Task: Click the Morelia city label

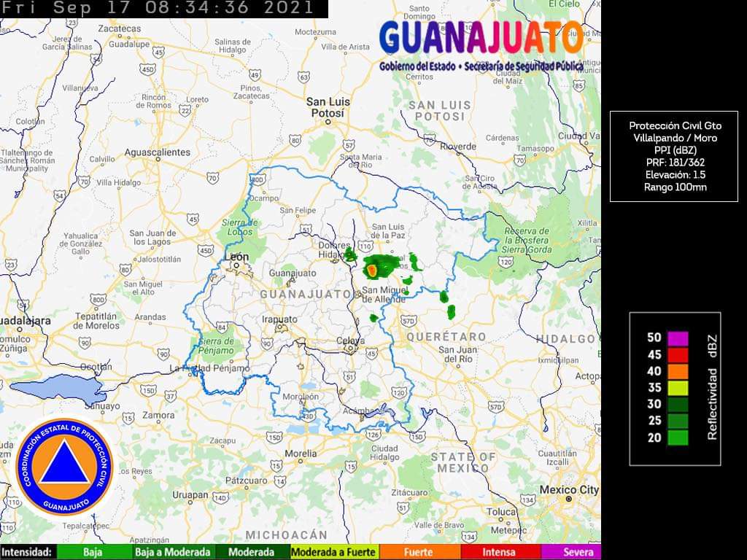Action: [x=300, y=454]
